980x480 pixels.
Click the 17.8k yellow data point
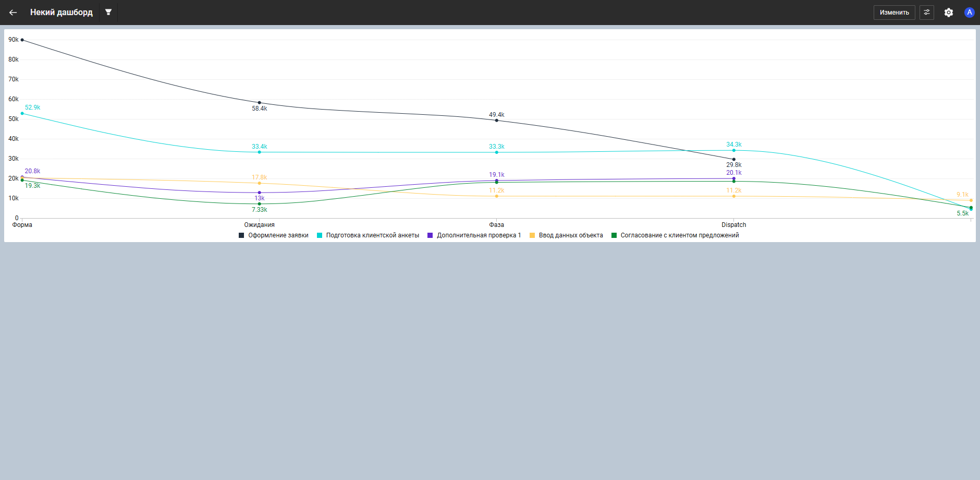pyautogui.click(x=260, y=183)
